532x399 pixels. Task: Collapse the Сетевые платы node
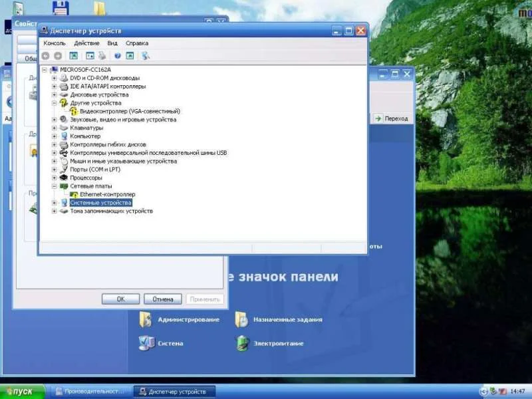[55, 186]
